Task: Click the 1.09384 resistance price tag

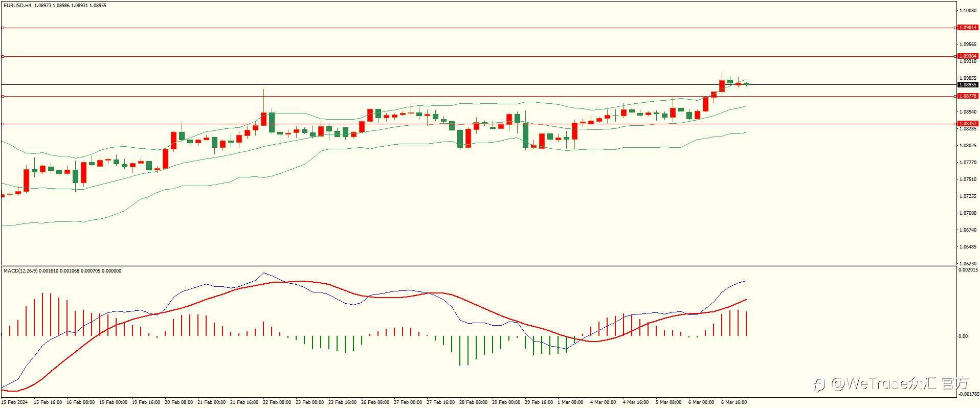Action: point(967,56)
